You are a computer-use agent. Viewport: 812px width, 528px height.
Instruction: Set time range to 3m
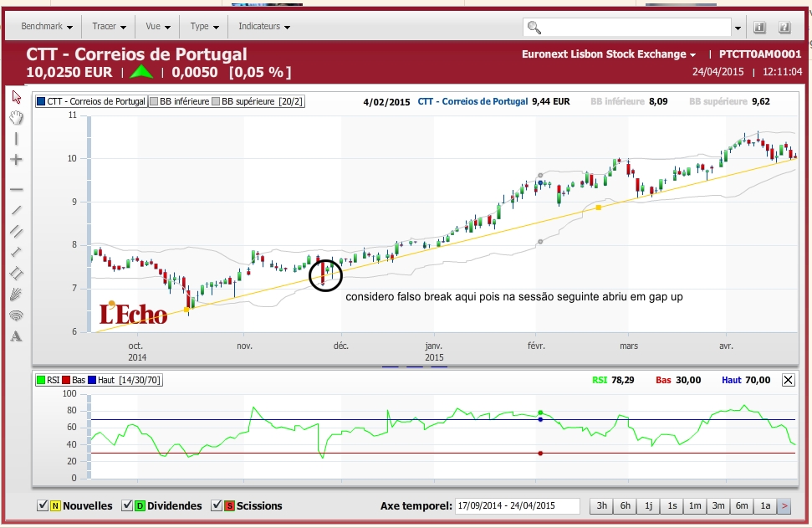(x=718, y=505)
